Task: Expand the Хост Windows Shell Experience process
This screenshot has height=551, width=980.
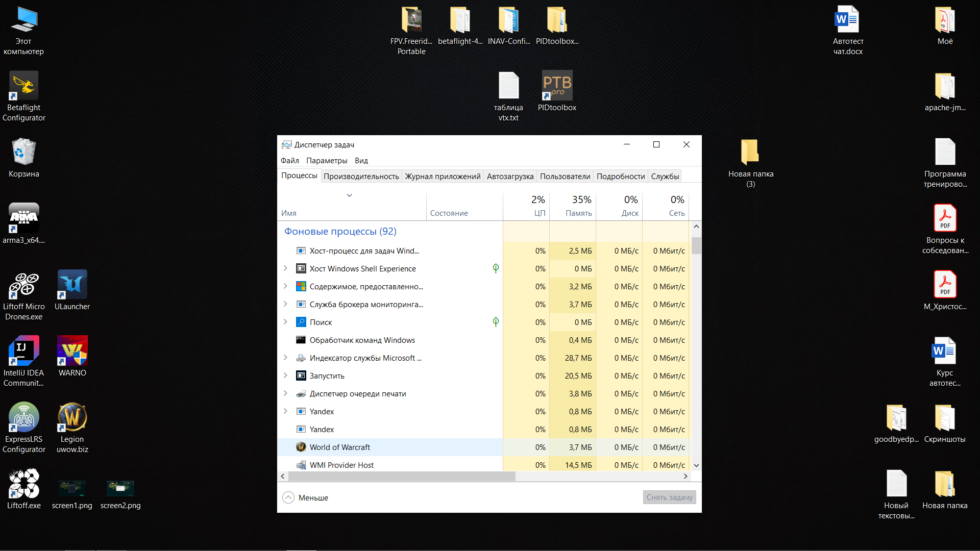Action: pos(285,268)
